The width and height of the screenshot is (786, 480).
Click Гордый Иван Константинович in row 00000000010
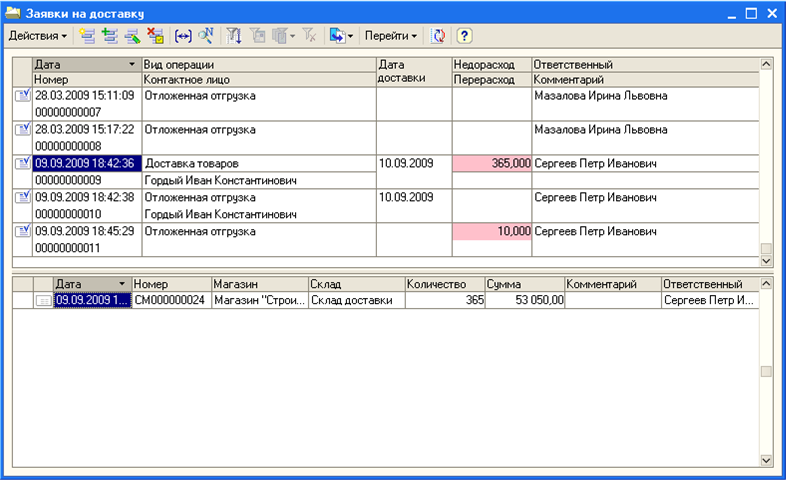point(221,214)
